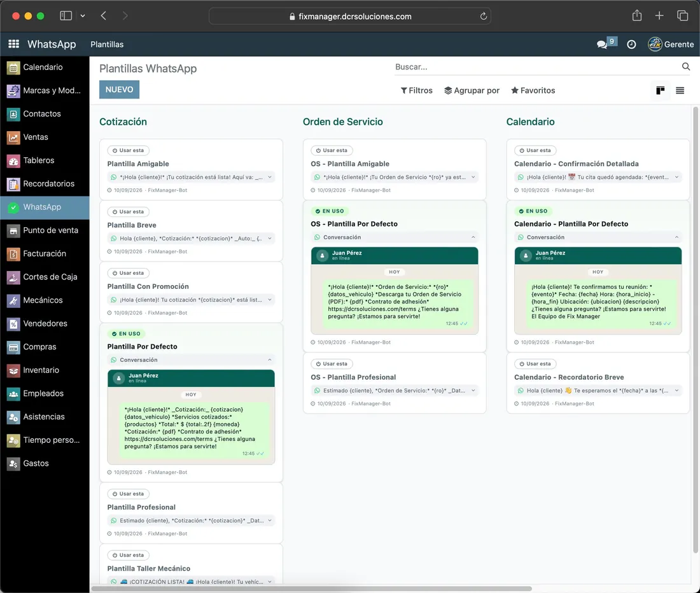Open the apps grid menu icon
This screenshot has height=593, width=700.
tap(14, 44)
